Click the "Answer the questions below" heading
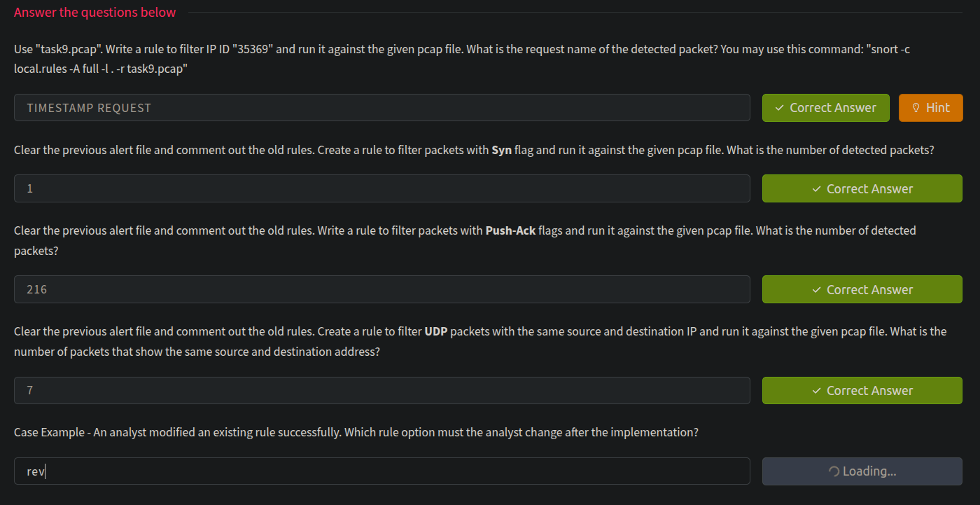The width and height of the screenshot is (980, 505). 95,12
